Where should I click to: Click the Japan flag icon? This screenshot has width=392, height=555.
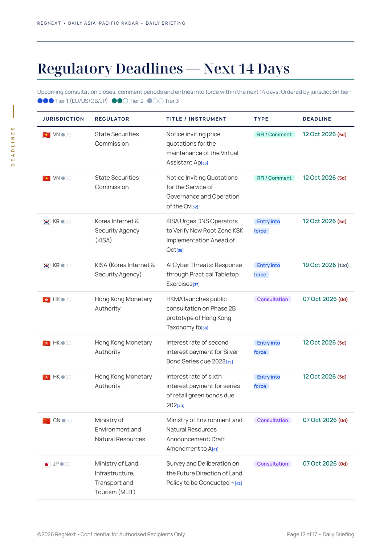click(x=46, y=464)
